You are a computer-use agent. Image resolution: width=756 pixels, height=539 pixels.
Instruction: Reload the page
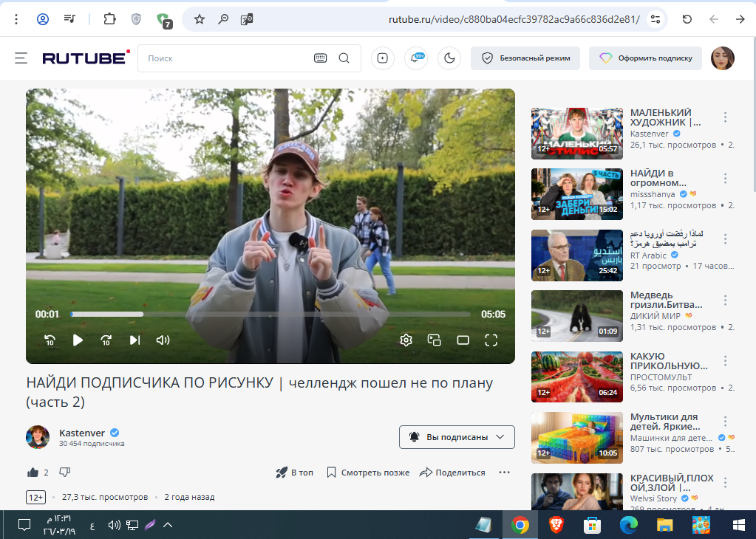687,19
